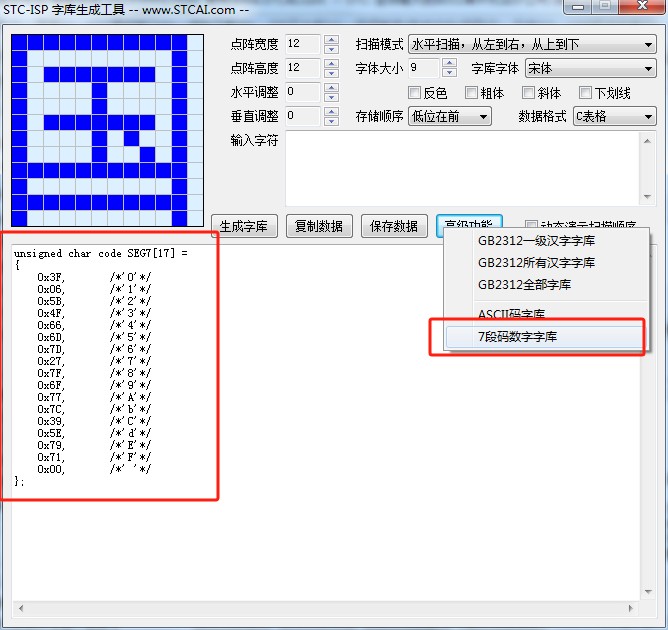Click the 高级功能 button
The height and width of the screenshot is (630, 668).
(469, 222)
